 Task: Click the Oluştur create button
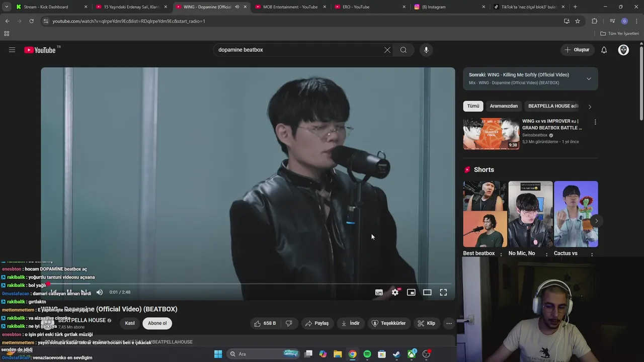point(577,50)
